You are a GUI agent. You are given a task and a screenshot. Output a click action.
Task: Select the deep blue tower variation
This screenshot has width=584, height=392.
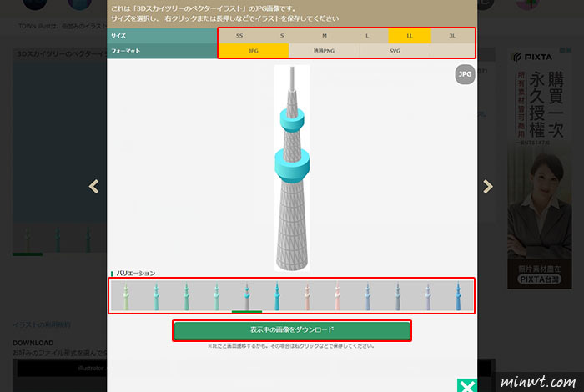click(458, 296)
